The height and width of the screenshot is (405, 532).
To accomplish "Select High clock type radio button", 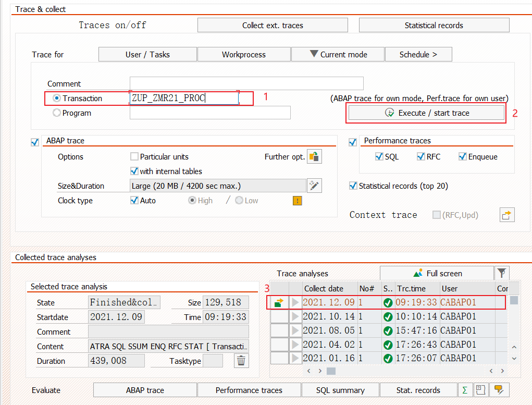I will pos(192,200).
